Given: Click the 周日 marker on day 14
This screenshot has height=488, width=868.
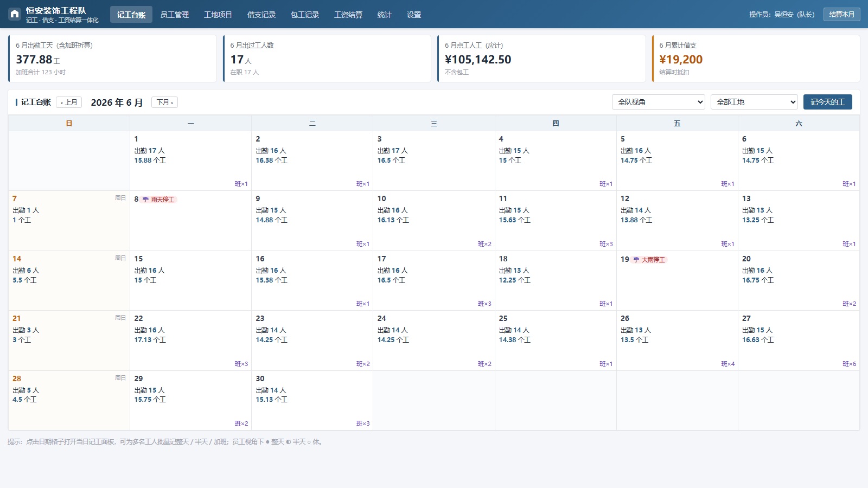Looking at the screenshot, I should [x=120, y=258].
